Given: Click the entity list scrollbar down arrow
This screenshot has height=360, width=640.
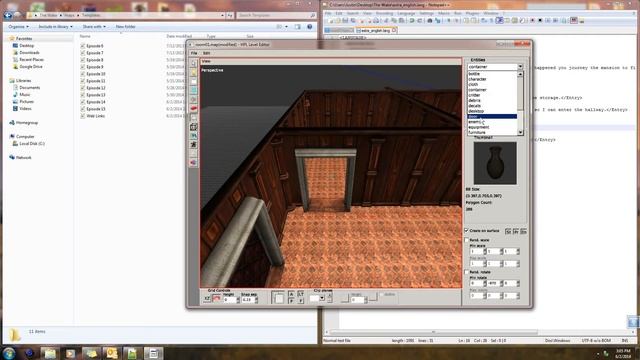Looking at the screenshot, I should pyautogui.click(x=520, y=132).
